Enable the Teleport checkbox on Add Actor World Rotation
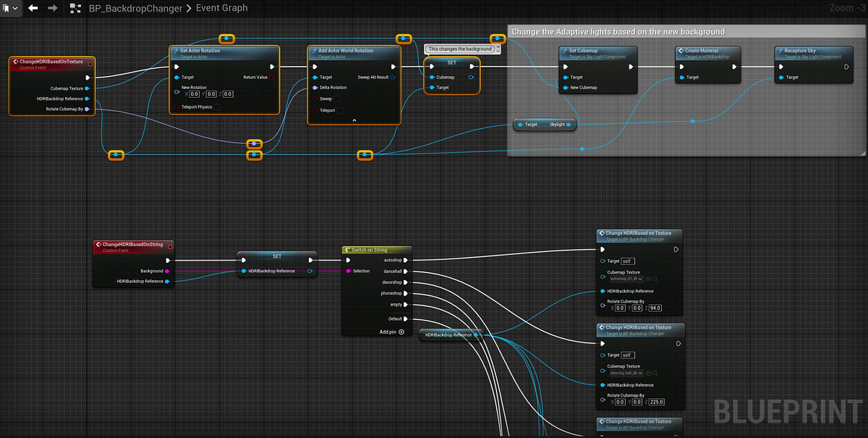 (x=341, y=110)
